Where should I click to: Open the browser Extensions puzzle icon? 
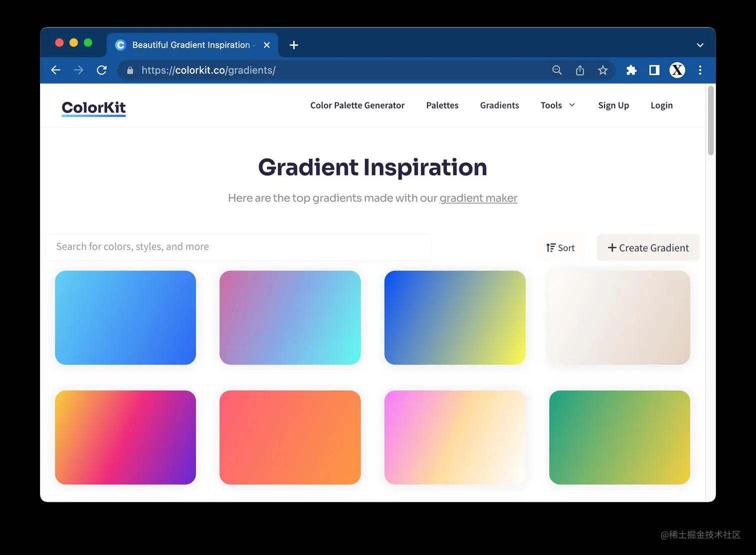click(631, 70)
